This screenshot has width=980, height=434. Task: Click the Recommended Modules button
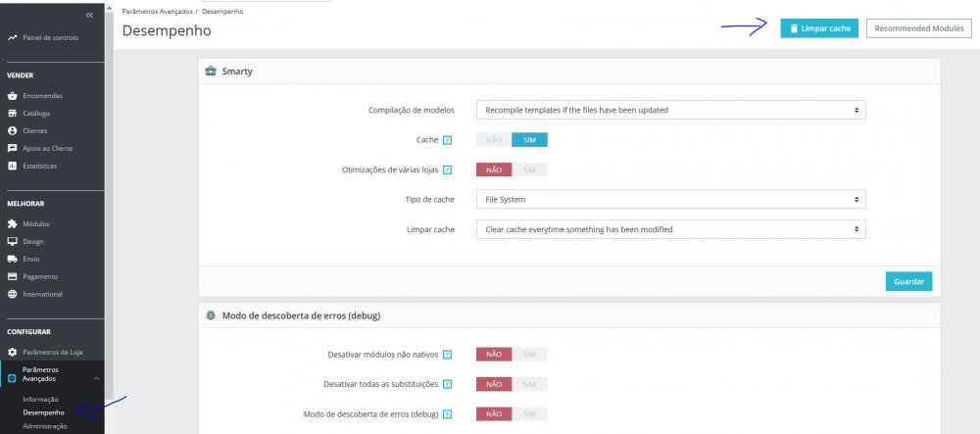point(918,29)
